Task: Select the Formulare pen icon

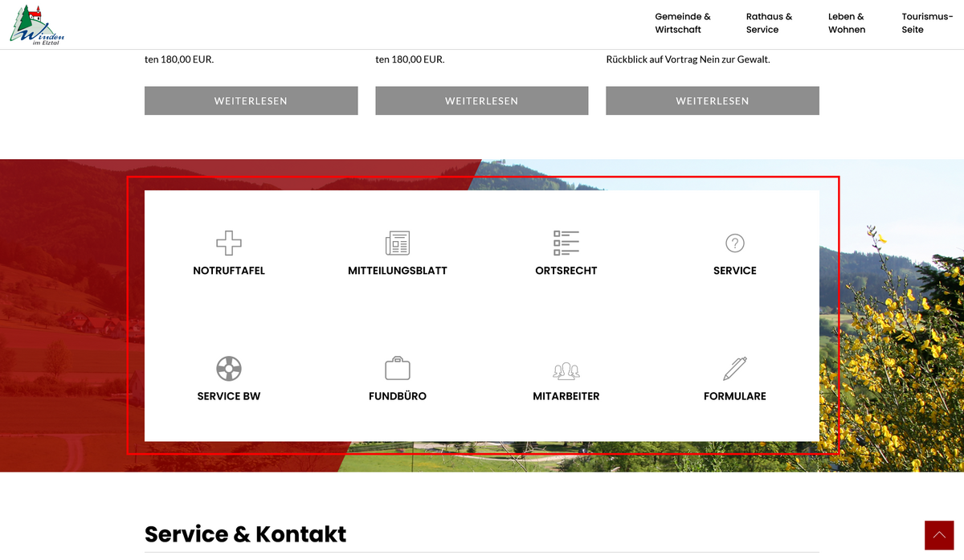Action: point(735,368)
